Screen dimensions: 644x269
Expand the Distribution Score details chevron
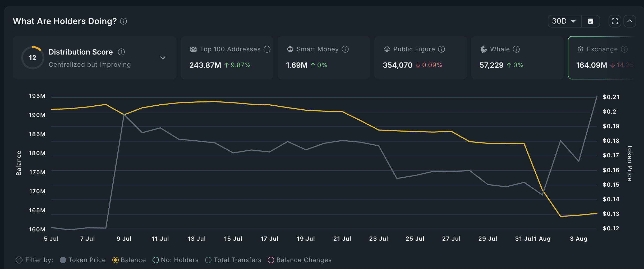pyautogui.click(x=163, y=57)
